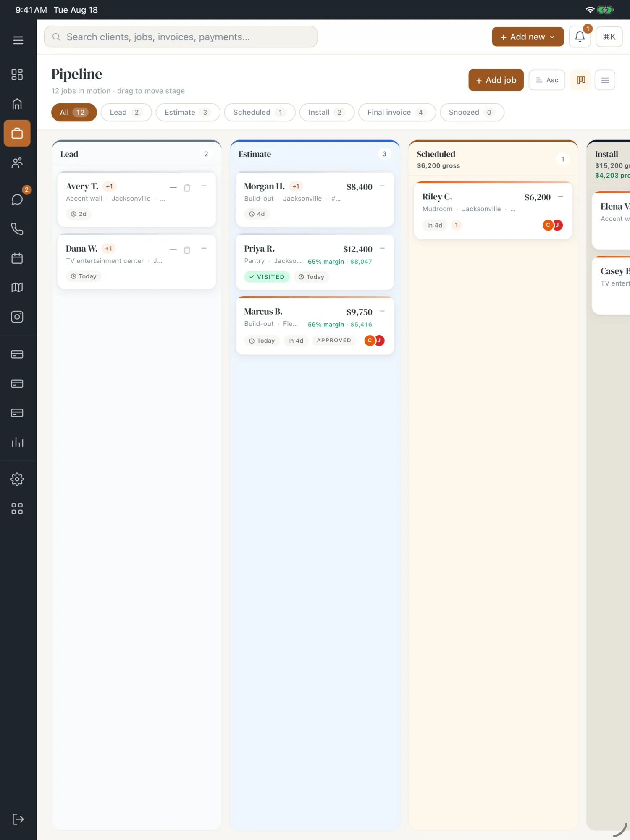Click the VISITED badge on Priya R.

coord(267,277)
